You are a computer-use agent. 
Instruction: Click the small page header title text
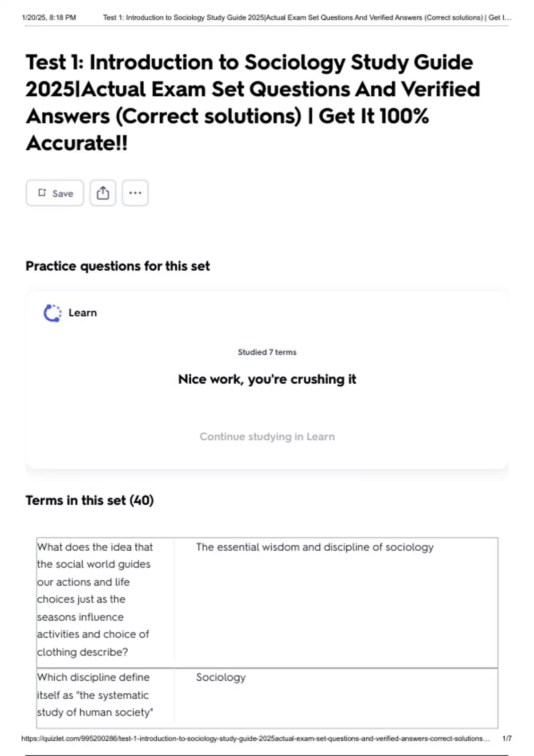(307, 18)
